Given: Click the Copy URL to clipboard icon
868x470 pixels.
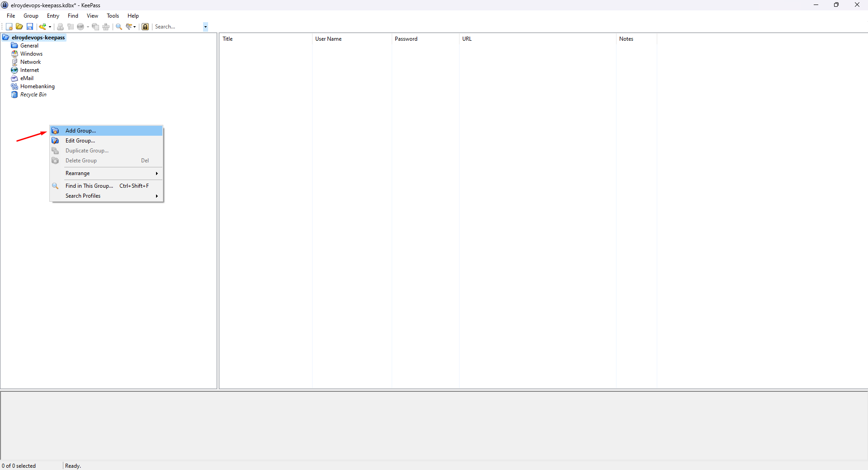Looking at the screenshot, I should coord(95,27).
